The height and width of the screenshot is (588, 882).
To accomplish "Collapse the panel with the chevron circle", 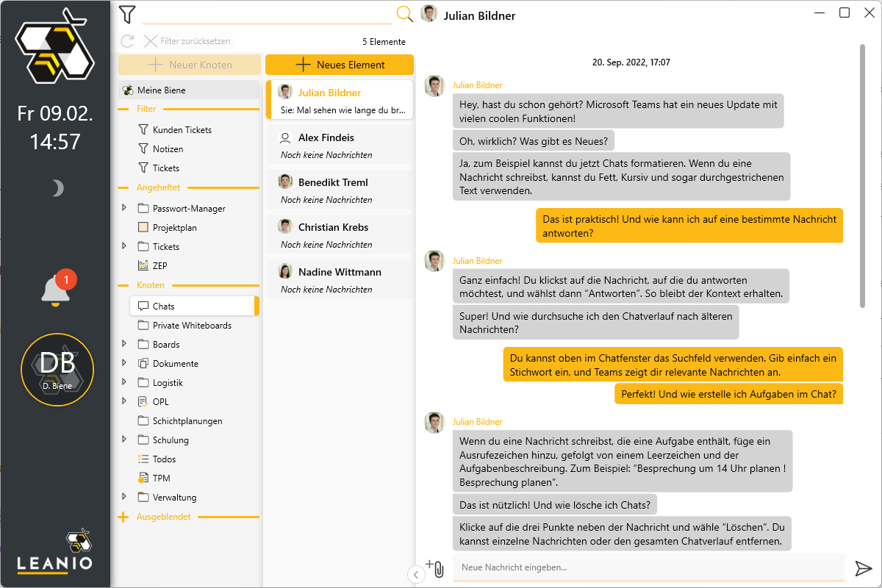I will tap(416, 574).
